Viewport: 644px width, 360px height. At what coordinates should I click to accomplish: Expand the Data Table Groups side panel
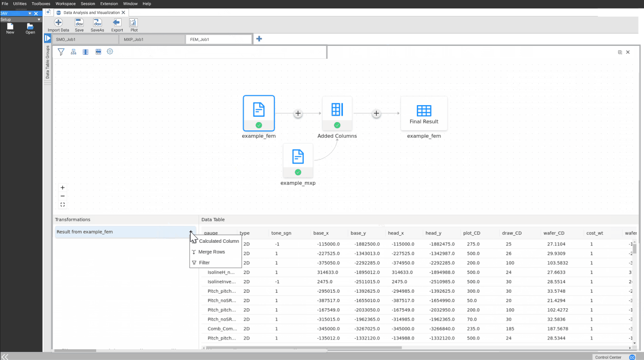pos(48,38)
